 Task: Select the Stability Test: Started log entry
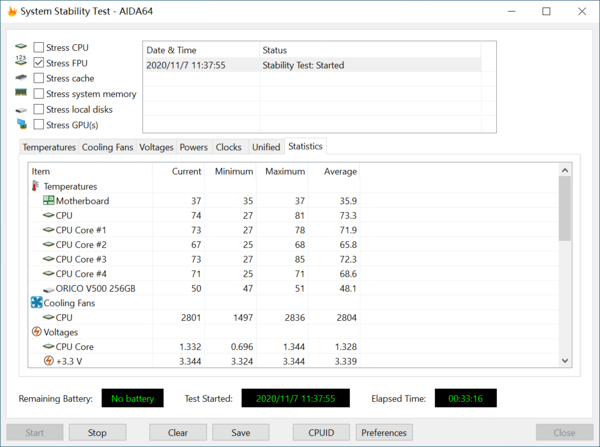point(313,65)
